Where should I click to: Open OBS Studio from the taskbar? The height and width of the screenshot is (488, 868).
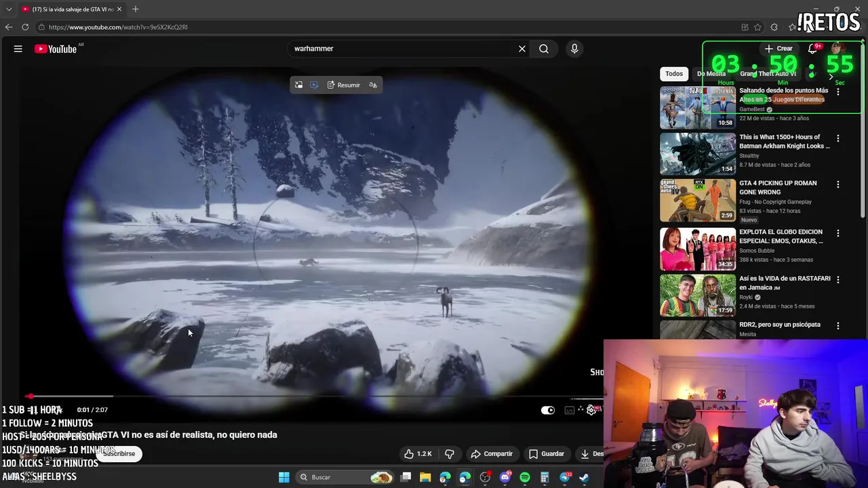(x=485, y=477)
